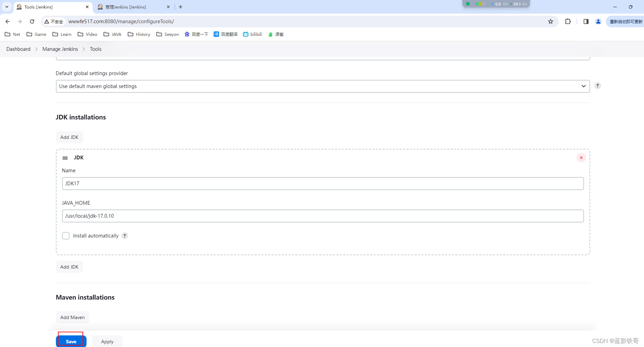Viewport: 644px width, 347px height.
Task: Reload the Jenkins Tools page
Action: 32,21
